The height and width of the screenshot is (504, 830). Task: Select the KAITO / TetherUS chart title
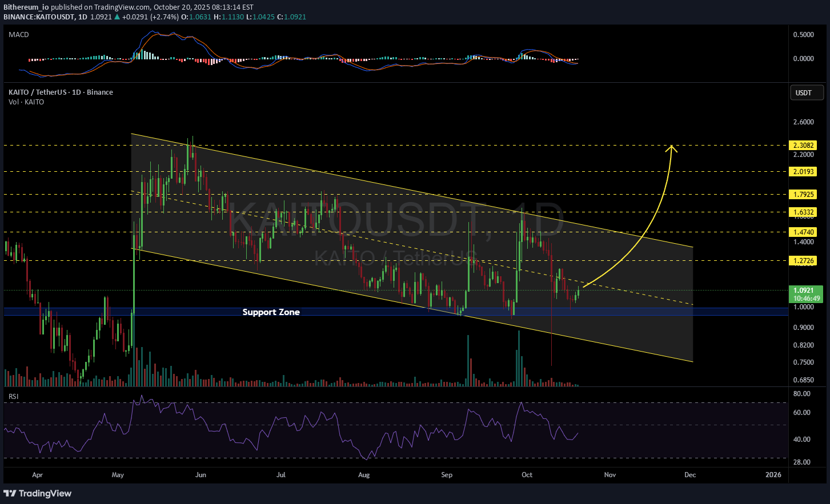point(61,92)
